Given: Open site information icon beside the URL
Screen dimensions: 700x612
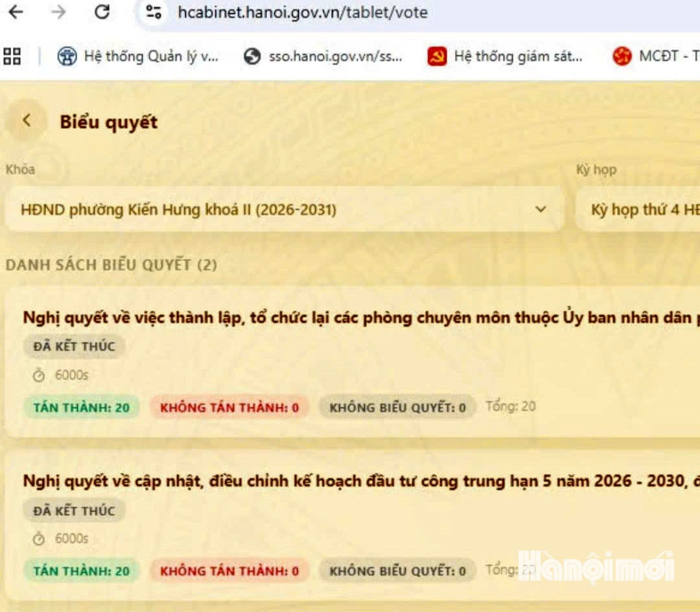Looking at the screenshot, I should (154, 12).
